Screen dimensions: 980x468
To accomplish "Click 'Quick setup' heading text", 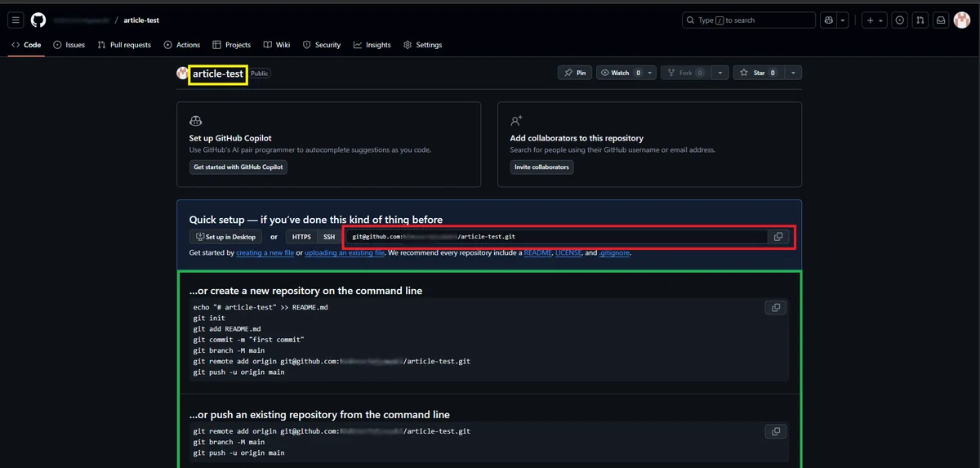I will pyautogui.click(x=316, y=220).
